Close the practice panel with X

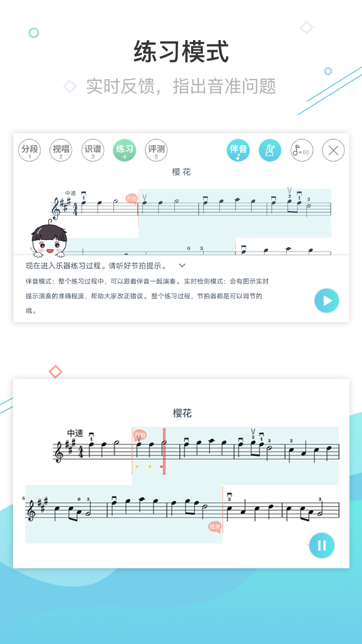click(x=333, y=150)
